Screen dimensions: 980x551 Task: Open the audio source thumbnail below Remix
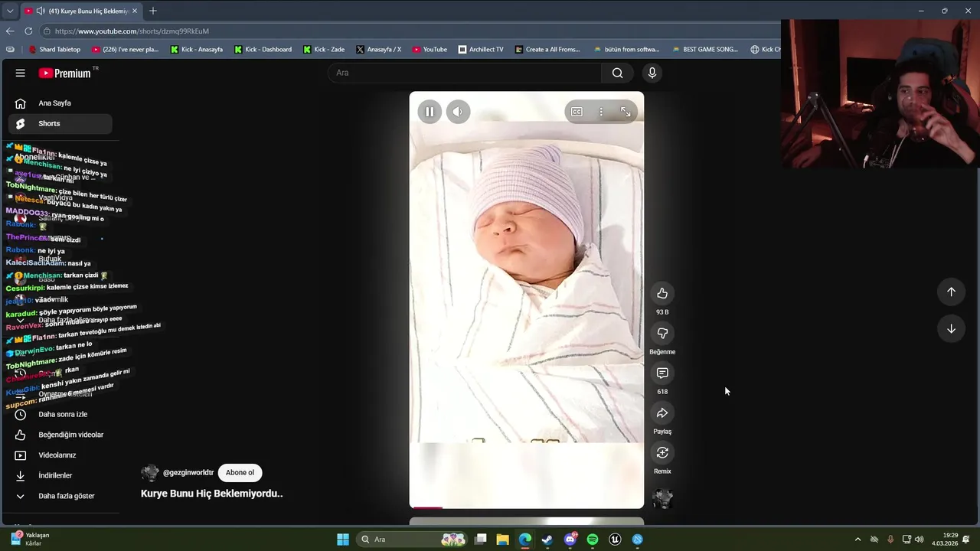pos(662,498)
